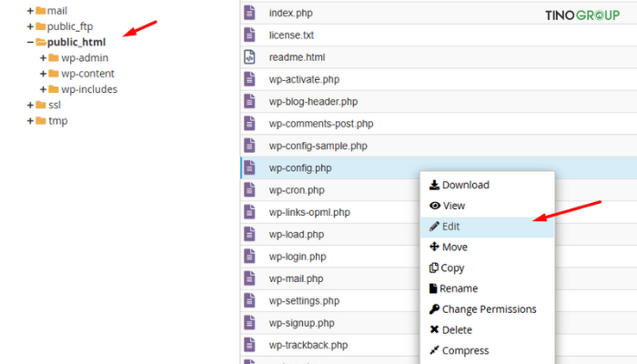Screen dimensions: 637x364
Task: Expand the mail folder tree node
Action: tap(30, 11)
